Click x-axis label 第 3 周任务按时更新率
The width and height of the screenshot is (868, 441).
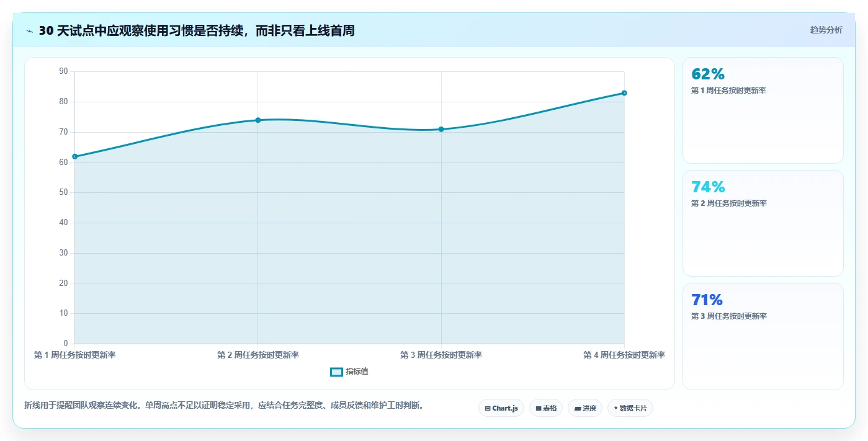coord(441,355)
